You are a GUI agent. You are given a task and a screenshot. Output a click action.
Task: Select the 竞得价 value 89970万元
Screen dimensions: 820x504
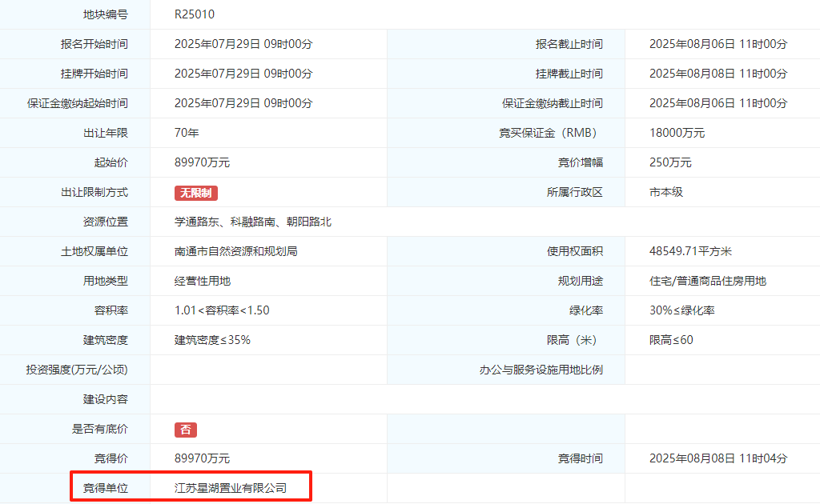point(202,458)
